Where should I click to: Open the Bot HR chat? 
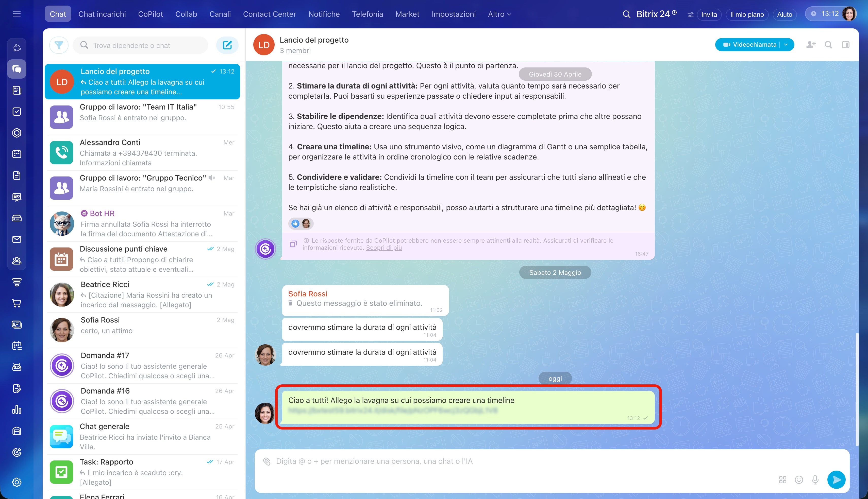pyautogui.click(x=142, y=223)
